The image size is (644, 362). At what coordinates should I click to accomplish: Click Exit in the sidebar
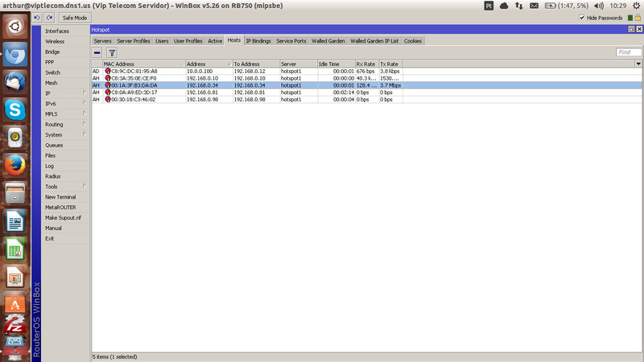pyautogui.click(x=65, y=238)
